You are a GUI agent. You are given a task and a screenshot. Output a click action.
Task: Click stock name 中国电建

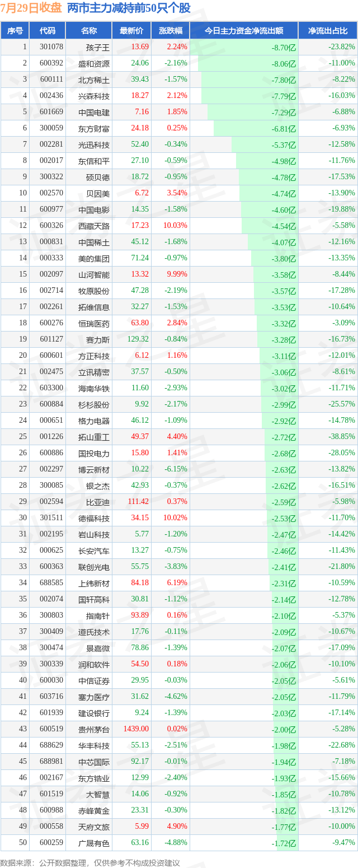(x=94, y=112)
